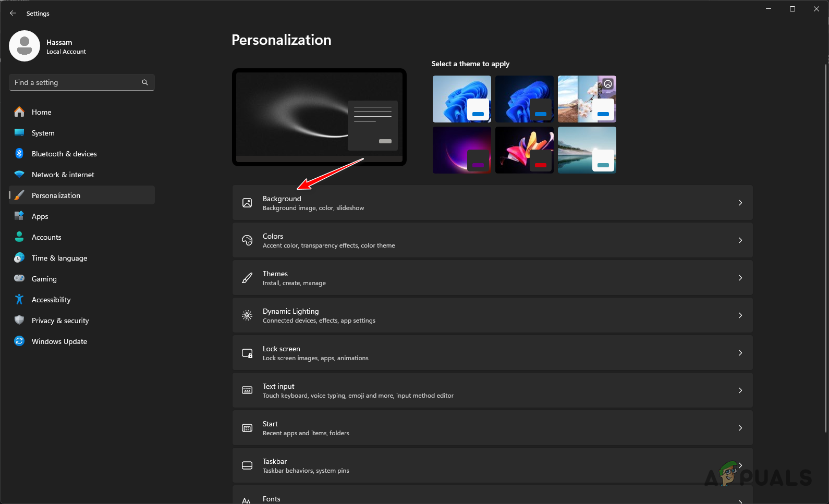The width and height of the screenshot is (829, 504).
Task: Expand the Lock screen chevron
Action: (x=740, y=353)
